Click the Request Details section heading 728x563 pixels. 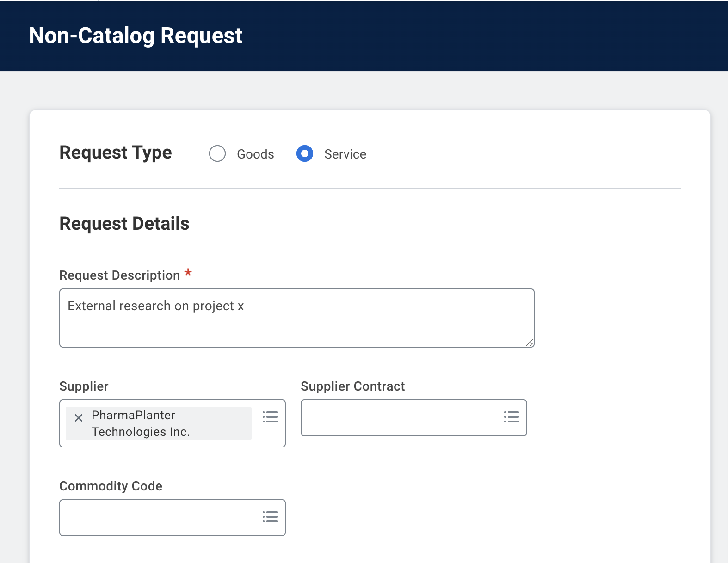click(124, 224)
